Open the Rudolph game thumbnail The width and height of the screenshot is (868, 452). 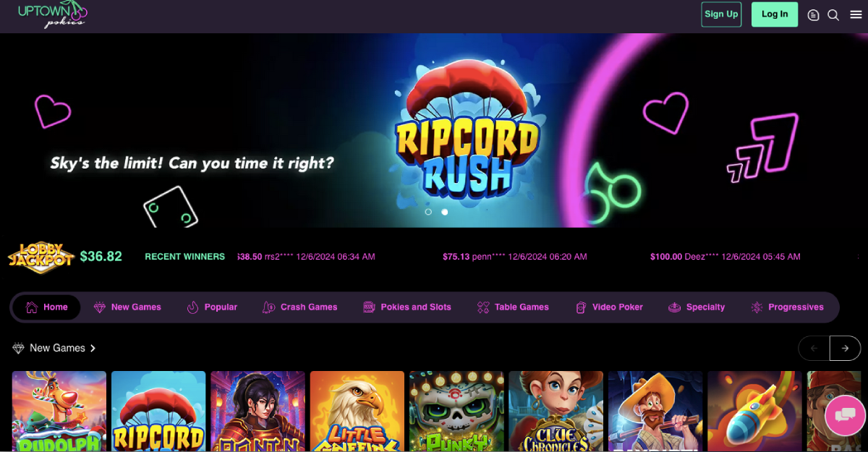pyautogui.click(x=59, y=412)
